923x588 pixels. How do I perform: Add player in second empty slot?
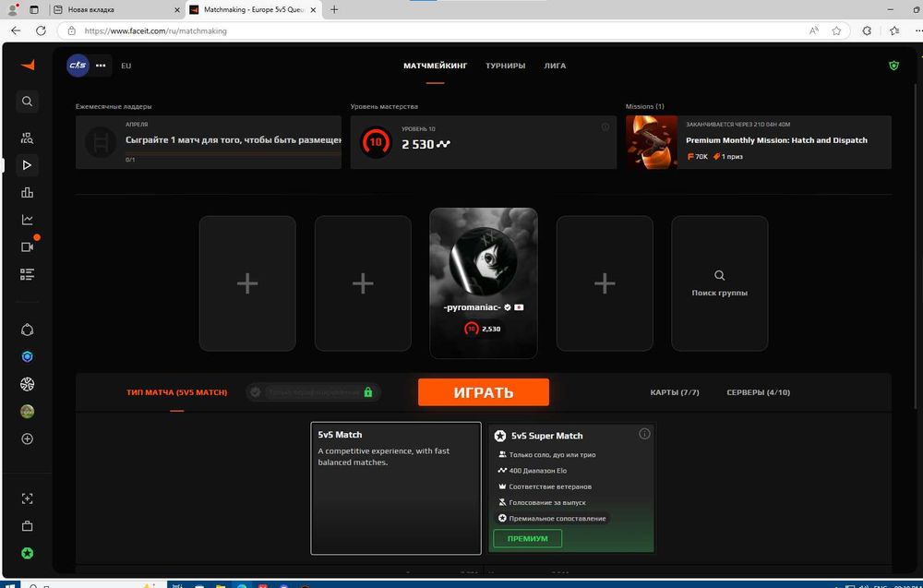click(363, 283)
